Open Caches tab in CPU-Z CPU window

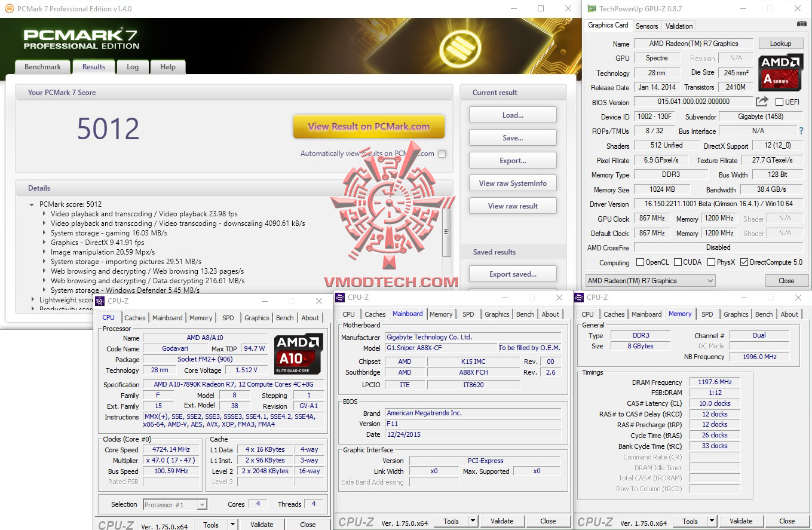(135, 318)
